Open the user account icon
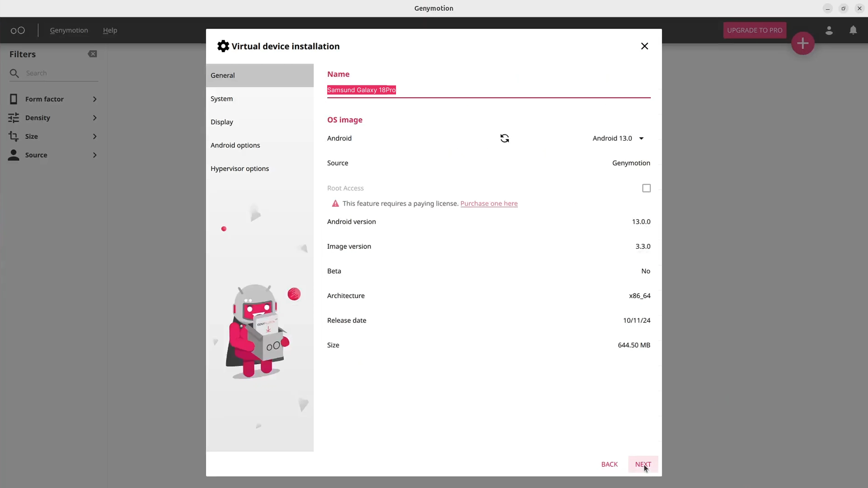Screen dimensions: 868x488 pyautogui.click(x=829, y=30)
